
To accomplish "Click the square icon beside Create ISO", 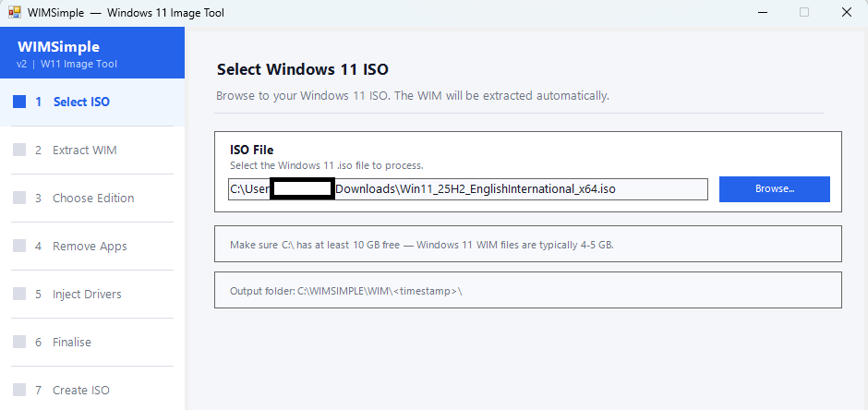I will (x=19, y=391).
